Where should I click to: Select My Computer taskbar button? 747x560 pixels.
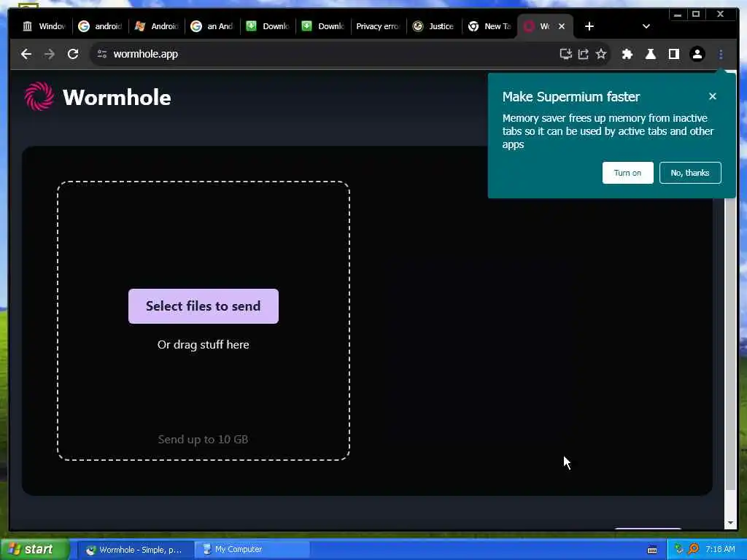[252, 550]
